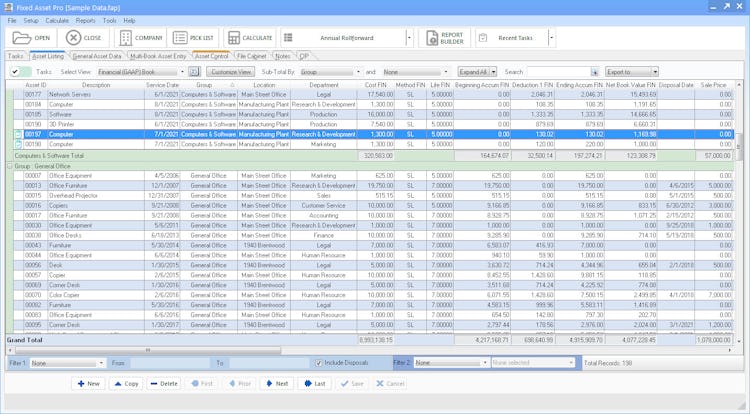Screen dimensions: 750x414
Task: Click the Delete record minus button
Action: click(164, 383)
